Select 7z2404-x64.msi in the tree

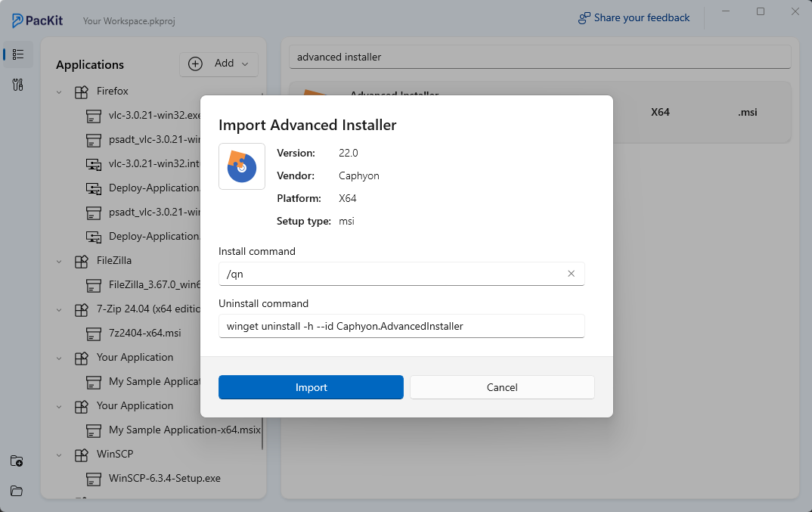(144, 334)
